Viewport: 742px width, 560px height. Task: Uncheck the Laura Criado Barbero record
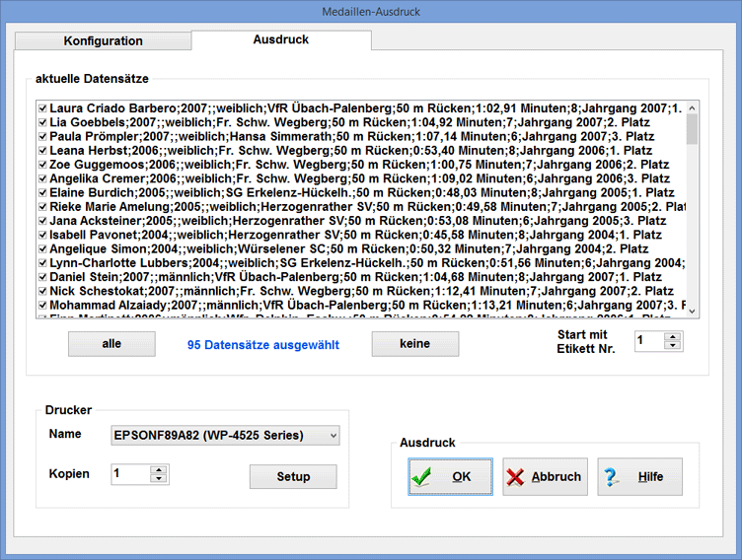pos(41,108)
